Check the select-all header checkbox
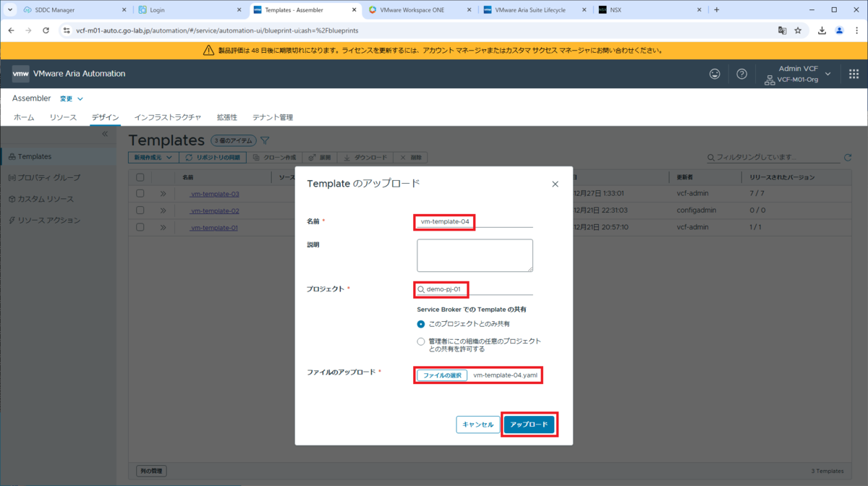The width and height of the screenshot is (868, 486). pyautogui.click(x=140, y=177)
